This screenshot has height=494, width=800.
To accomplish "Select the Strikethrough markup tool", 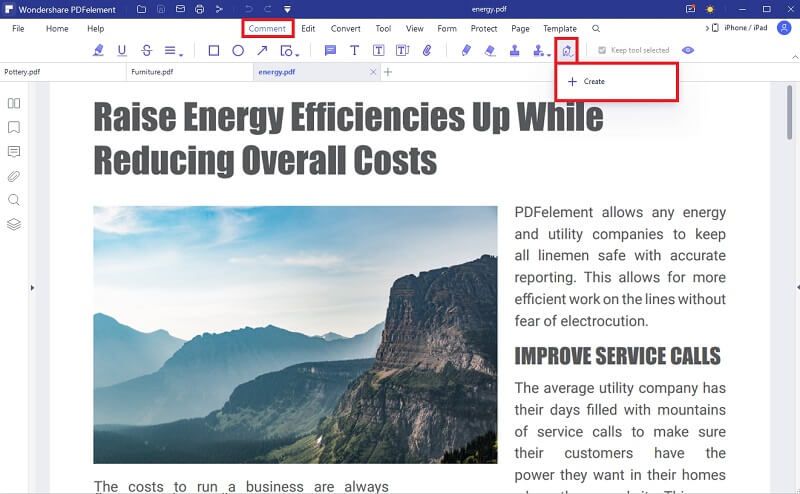I will (146, 50).
